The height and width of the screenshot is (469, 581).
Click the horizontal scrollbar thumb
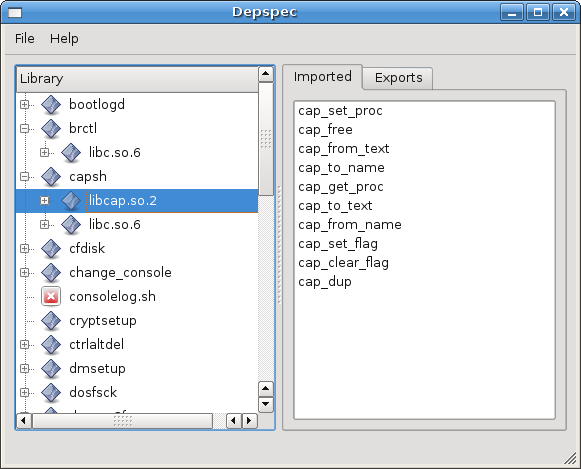[122, 421]
